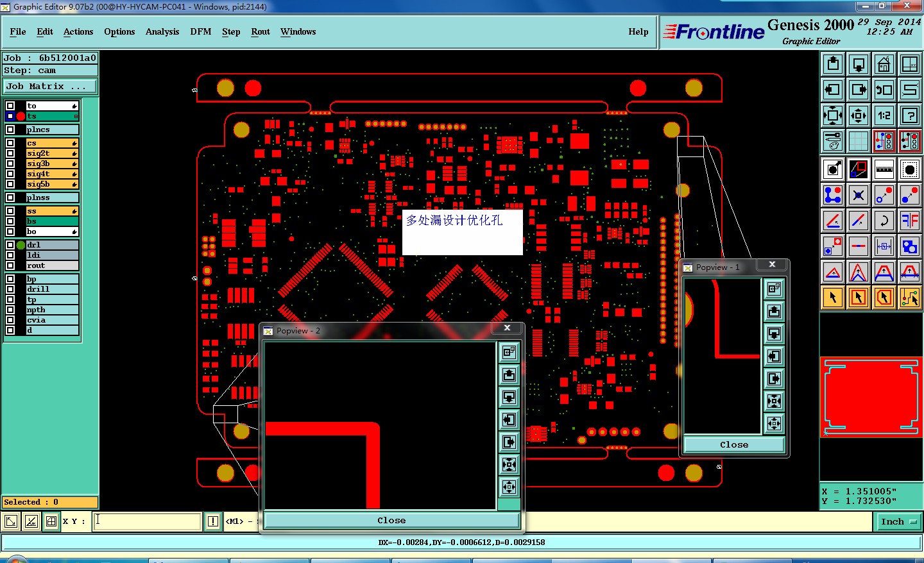Click the grid snap icon left of X Y

(x=51, y=521)
